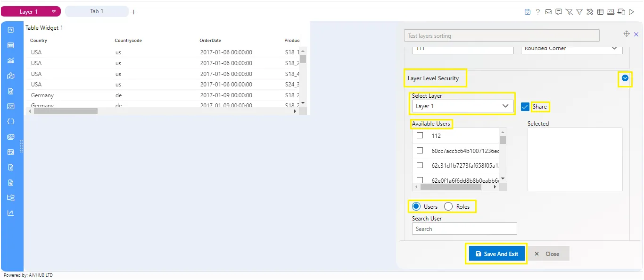Click the sidebar drag handle dots

pos(21,146)
